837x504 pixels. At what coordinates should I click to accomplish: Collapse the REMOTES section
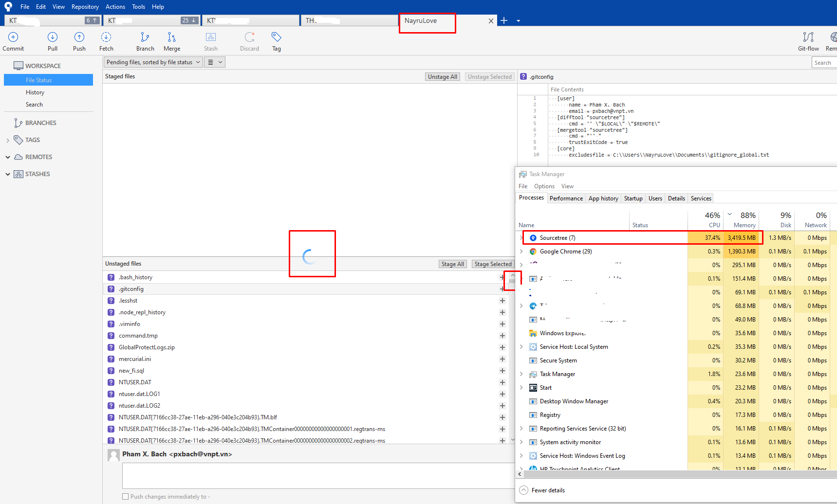(8, 157)
